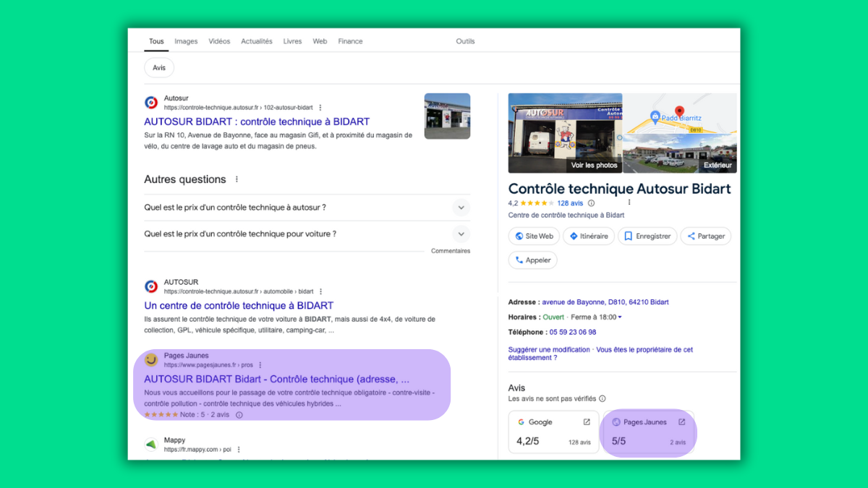
Task: Click the Pages Jaunes logo in reviews card
Action: tap(616, 422)
